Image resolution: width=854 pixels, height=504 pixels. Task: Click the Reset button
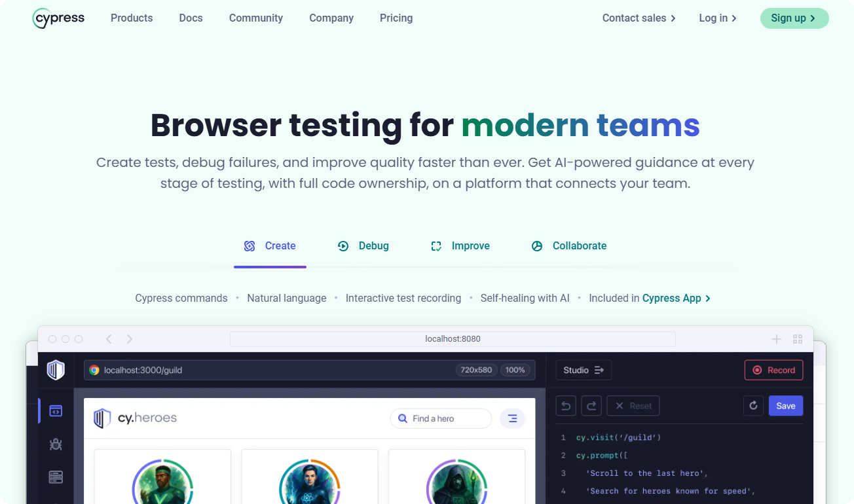[633, 406]
